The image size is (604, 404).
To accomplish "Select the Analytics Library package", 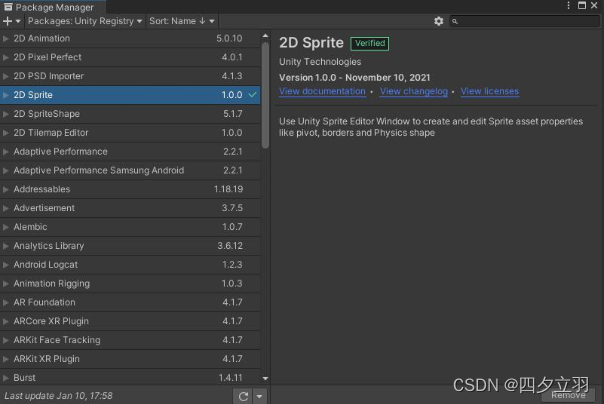I will tap(130, 246).
